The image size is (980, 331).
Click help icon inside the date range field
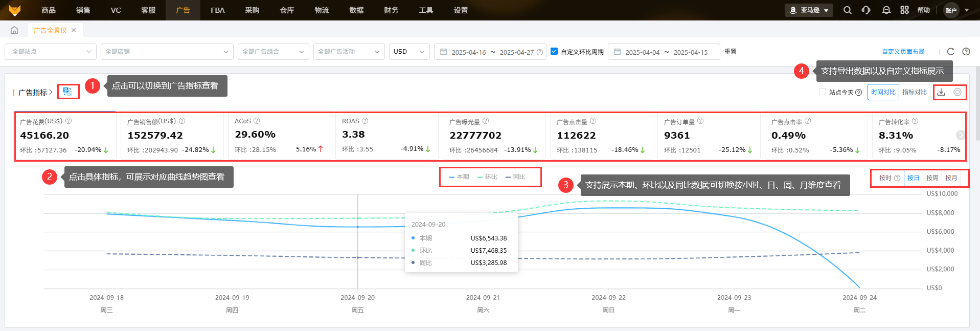[540, 52]
